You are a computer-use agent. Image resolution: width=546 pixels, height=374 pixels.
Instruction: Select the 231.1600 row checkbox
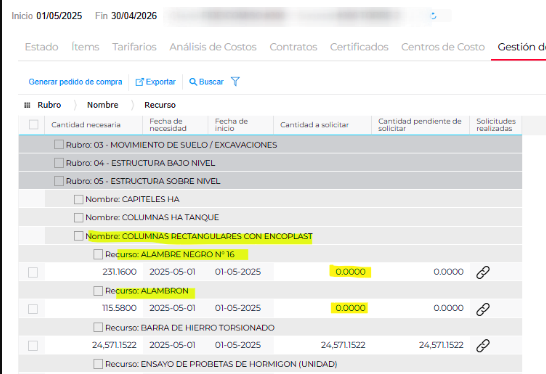pyautogui.click(x=33, y=272)
